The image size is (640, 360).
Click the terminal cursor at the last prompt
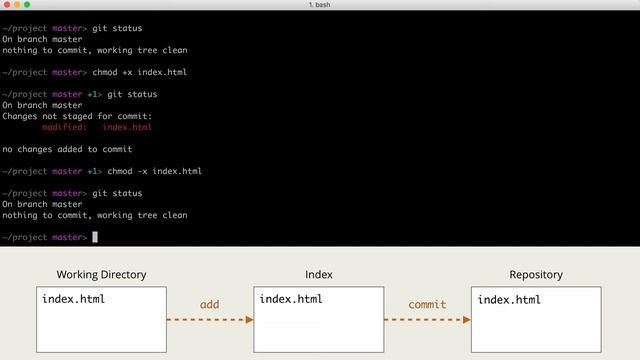(95, 237)
